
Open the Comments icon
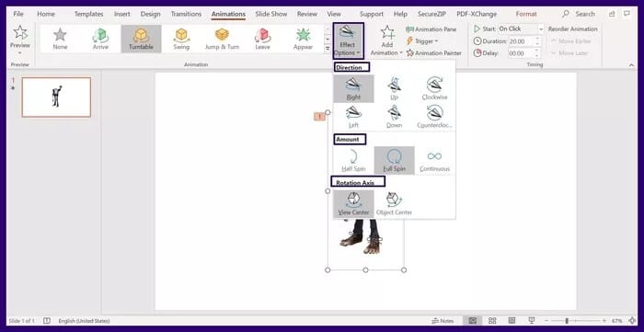tap(627, 15)
